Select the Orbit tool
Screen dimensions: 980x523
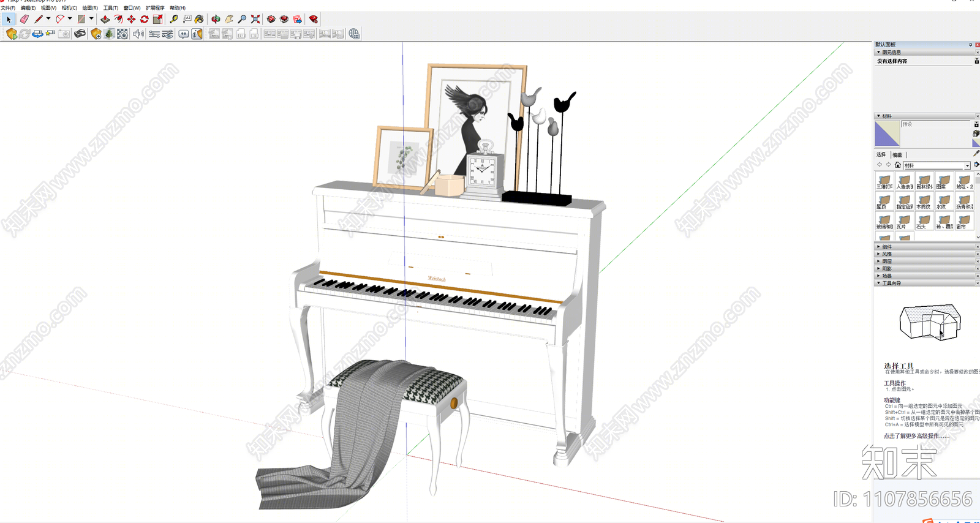pos(216,20)
